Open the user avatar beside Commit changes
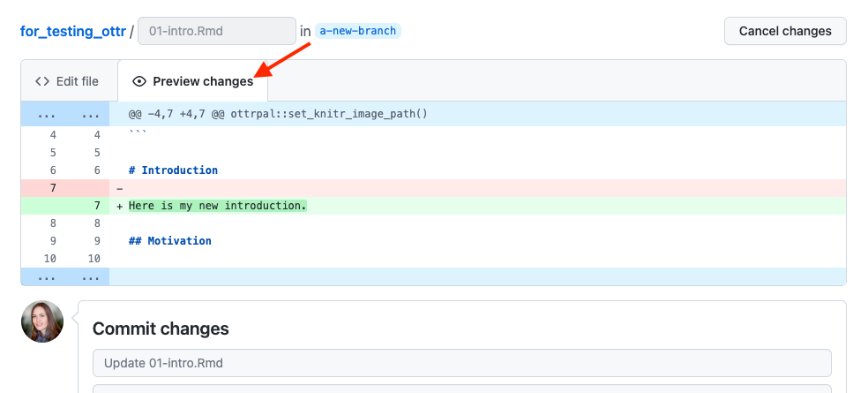Viewport: 868px width, 393px height. coord(42,321)
